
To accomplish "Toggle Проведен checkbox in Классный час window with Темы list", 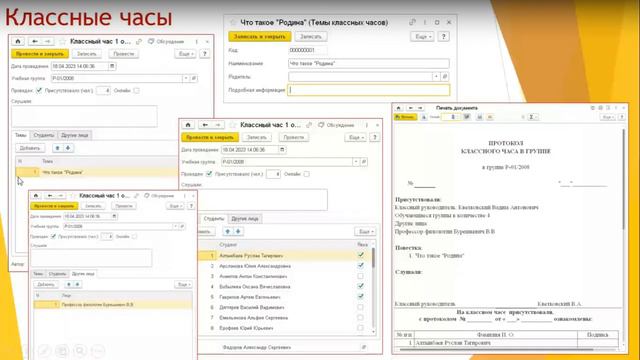I will [39, 91].
